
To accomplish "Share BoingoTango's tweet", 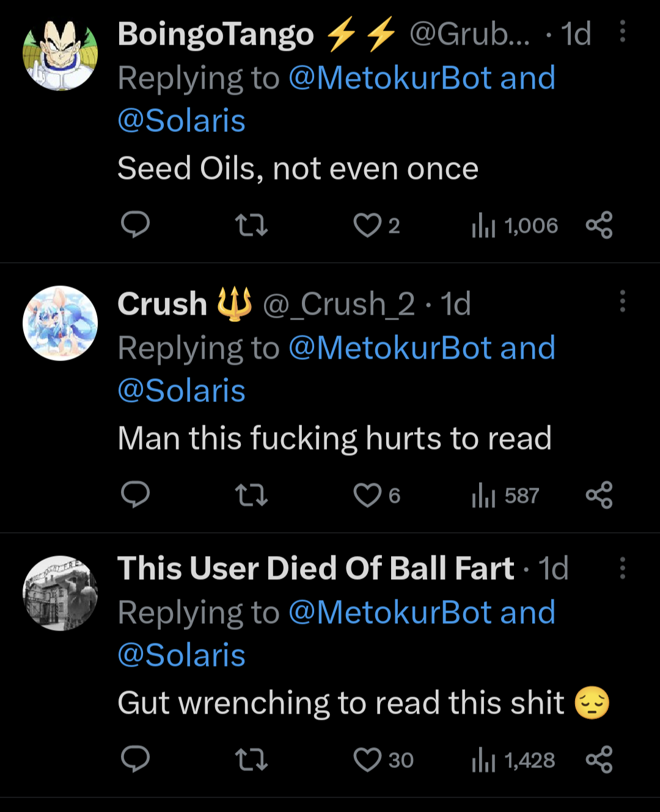I will pyautogui.click(x=599, y=225).
